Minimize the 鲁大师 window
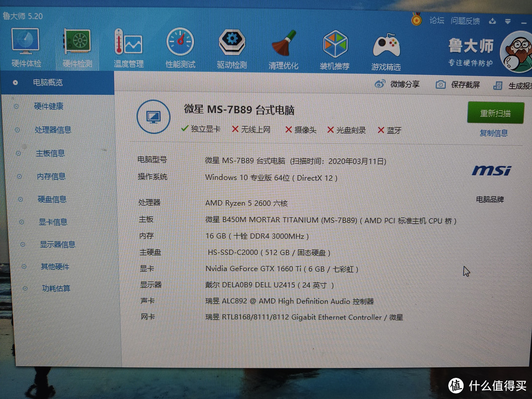Screen dimensions: 532x399 (524, 23)
